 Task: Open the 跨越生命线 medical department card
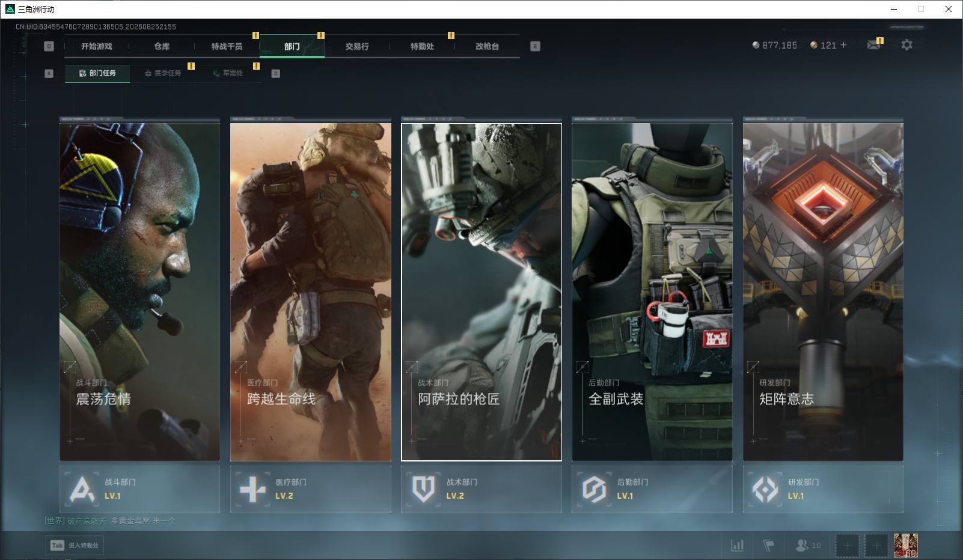tap(311, 292)
